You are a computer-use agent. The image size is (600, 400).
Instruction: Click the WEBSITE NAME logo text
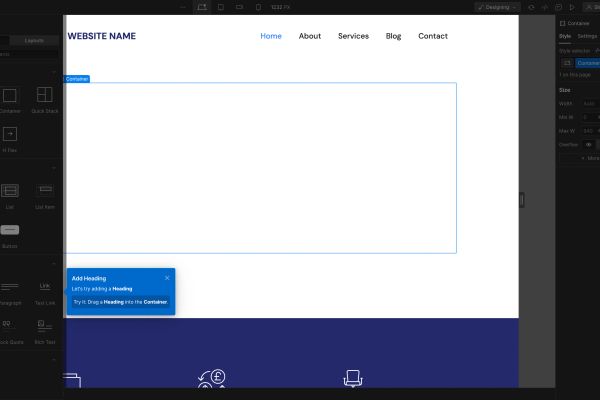(x=102, y=36)
